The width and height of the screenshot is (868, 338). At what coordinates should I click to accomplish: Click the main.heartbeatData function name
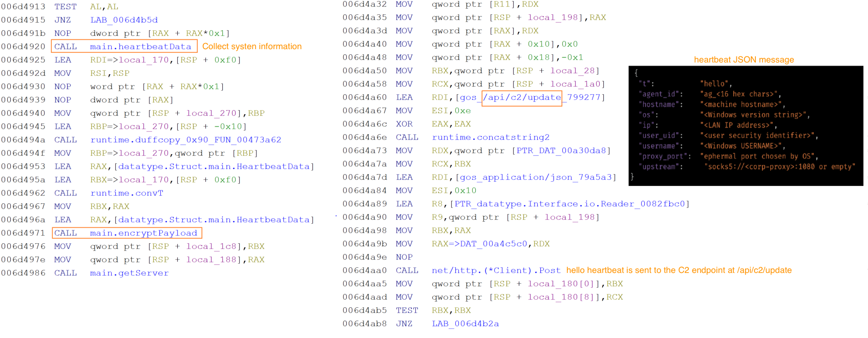coord(141,47)
